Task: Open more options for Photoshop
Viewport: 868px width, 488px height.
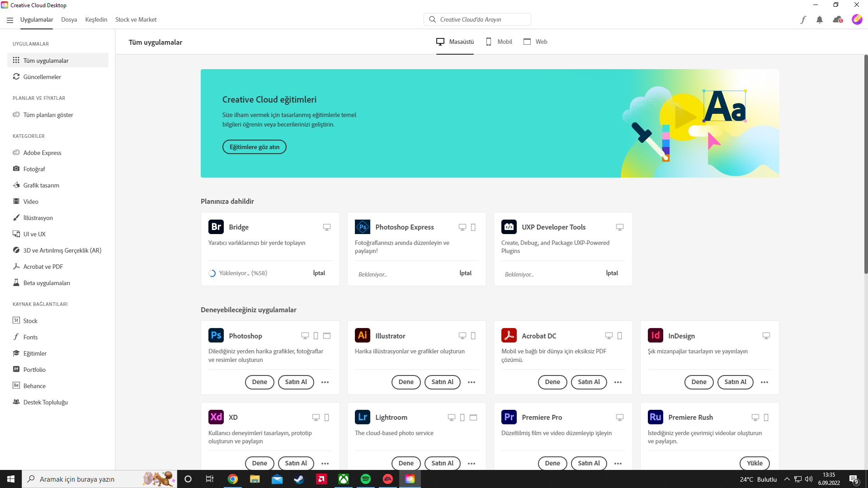Action: tap(325, 382)
